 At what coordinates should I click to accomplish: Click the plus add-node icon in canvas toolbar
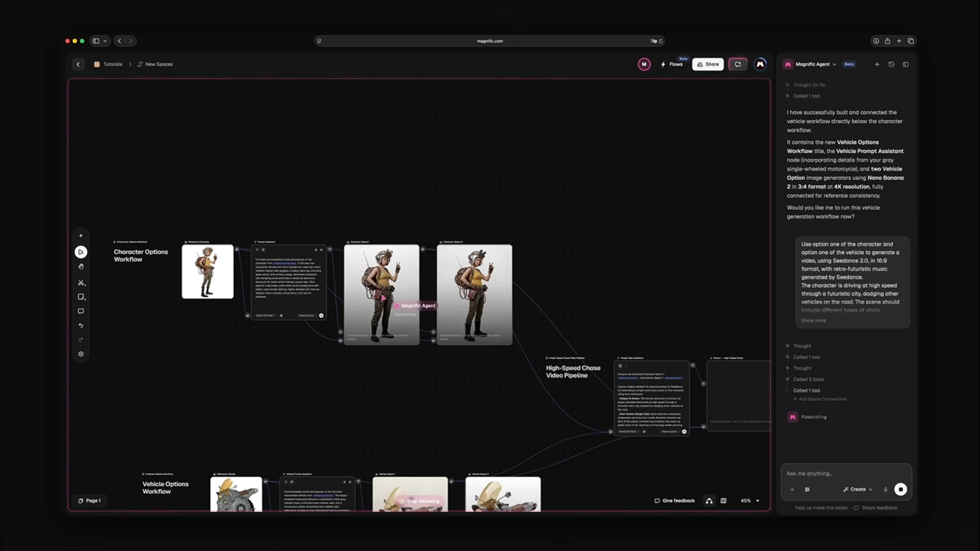click(81, 236)
